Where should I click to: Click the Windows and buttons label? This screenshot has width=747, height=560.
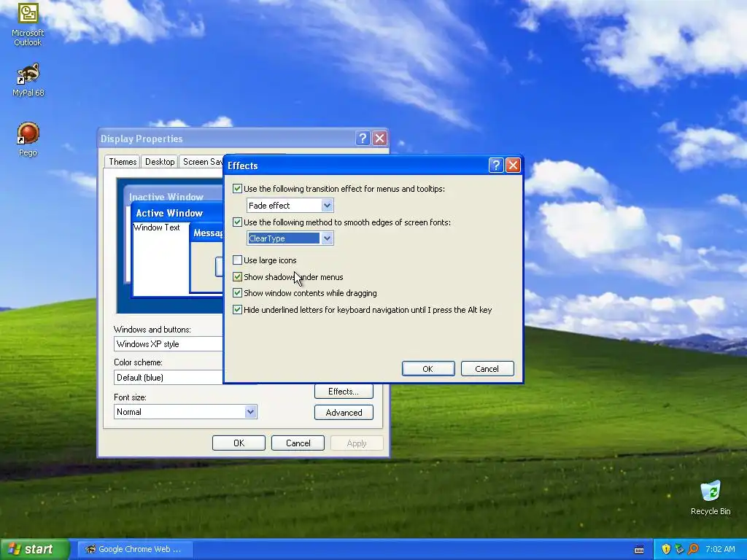(152, 329)
